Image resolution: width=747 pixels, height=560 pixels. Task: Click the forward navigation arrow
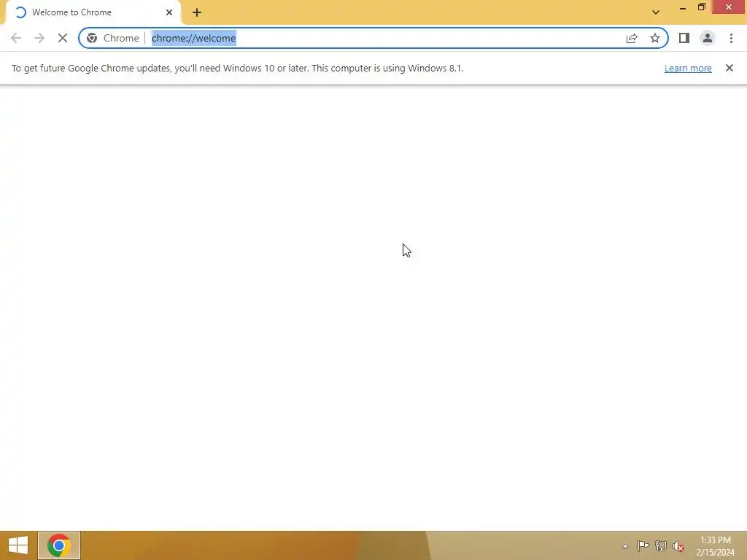coord(39,38)
